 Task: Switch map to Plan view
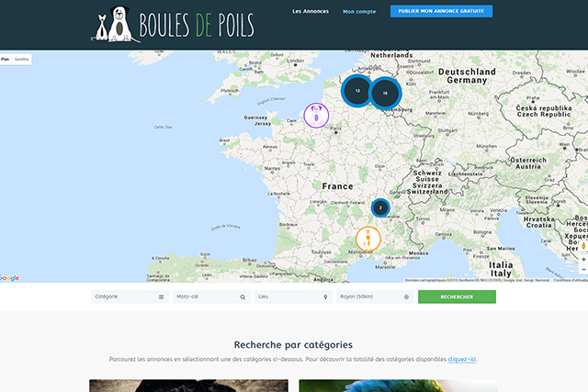coord(6,58)
